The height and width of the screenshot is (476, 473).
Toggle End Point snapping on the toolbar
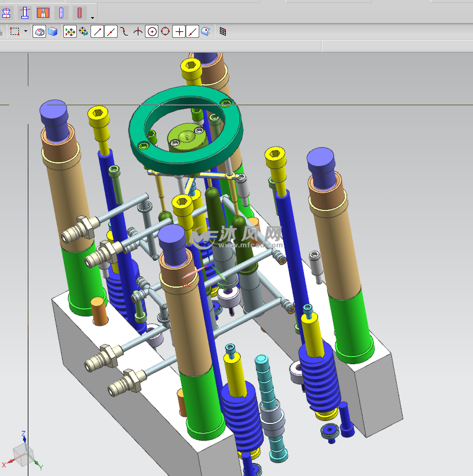coord(97,31)
